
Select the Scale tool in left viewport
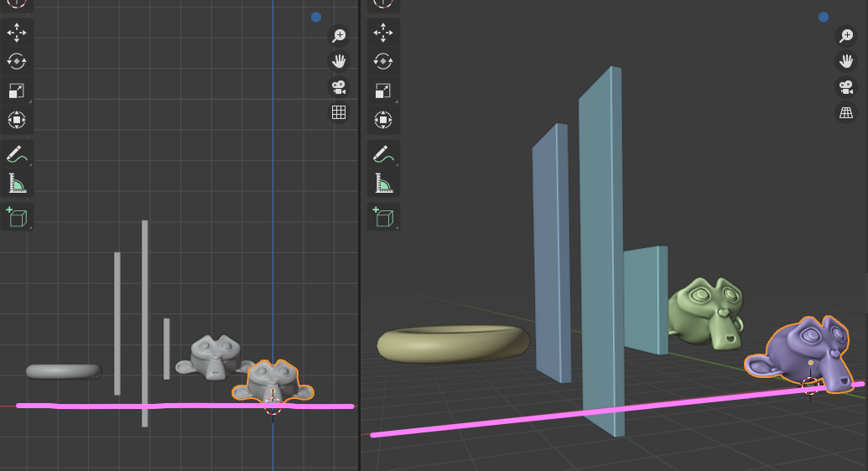coord(17,91)
